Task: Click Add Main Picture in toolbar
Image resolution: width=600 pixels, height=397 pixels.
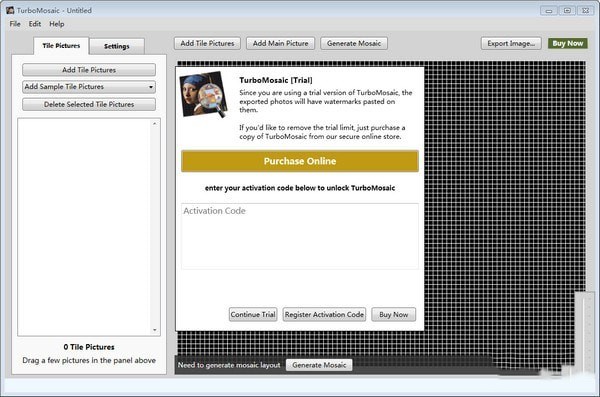Action: pyautogui.click(x=280, y=43)
